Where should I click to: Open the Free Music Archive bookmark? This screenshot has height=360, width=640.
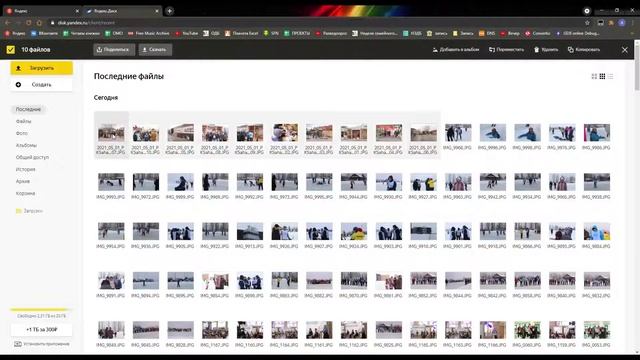tap(149, 33)
